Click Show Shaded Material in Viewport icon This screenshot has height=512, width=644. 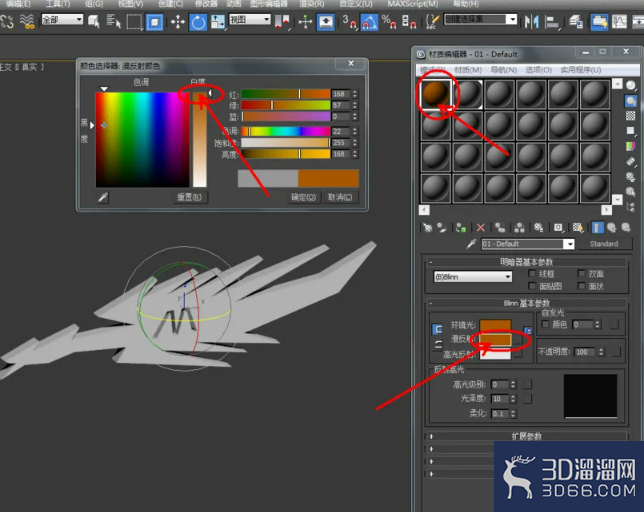pos(578,227)
